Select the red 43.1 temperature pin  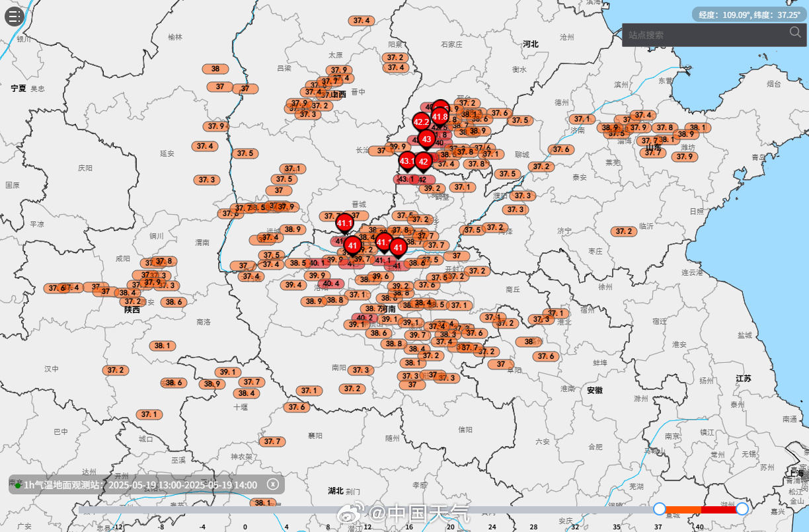coord(407,161)
